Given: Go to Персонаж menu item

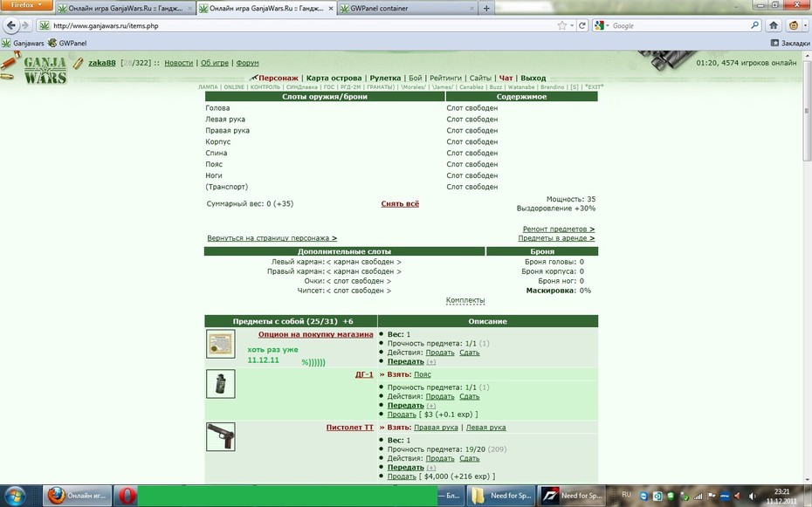Looking at the screenshot, I should point(279,79).
